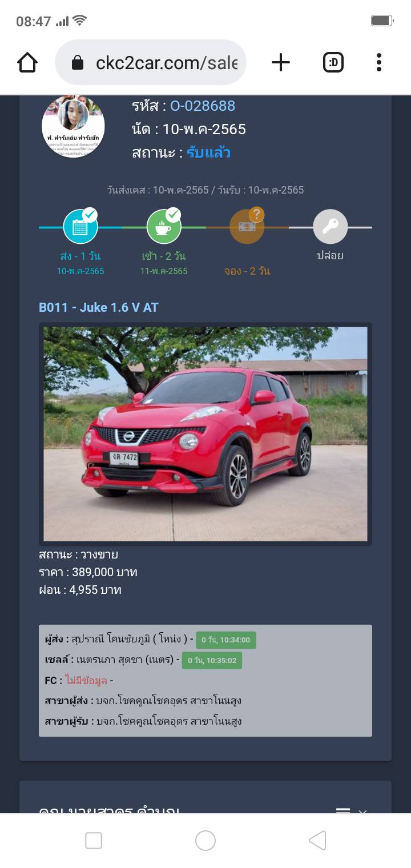The image size is (411, 868).
Task: Tap the coffee cup step icon
Action: pos(164,227)
